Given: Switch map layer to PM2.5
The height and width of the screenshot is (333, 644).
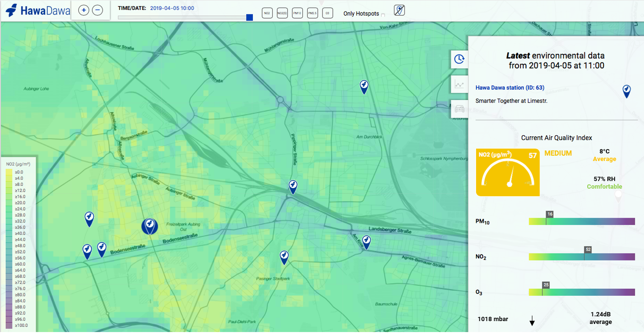Looking at the screenshot, I should click(312, 13).
